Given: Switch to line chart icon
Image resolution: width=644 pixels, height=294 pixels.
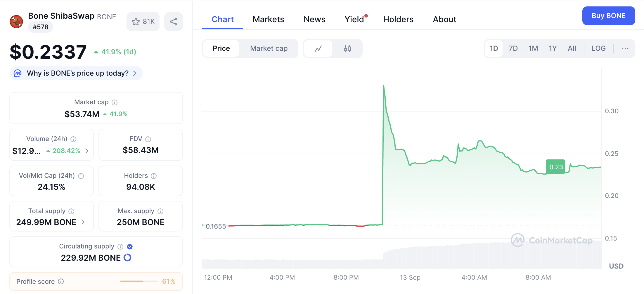Looking at the screenshot, I should tap(318, 48).
